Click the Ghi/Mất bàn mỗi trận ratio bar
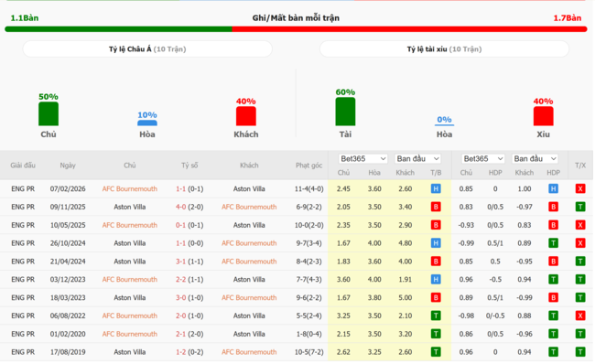595x364 pixels. (x=296, y=29)
